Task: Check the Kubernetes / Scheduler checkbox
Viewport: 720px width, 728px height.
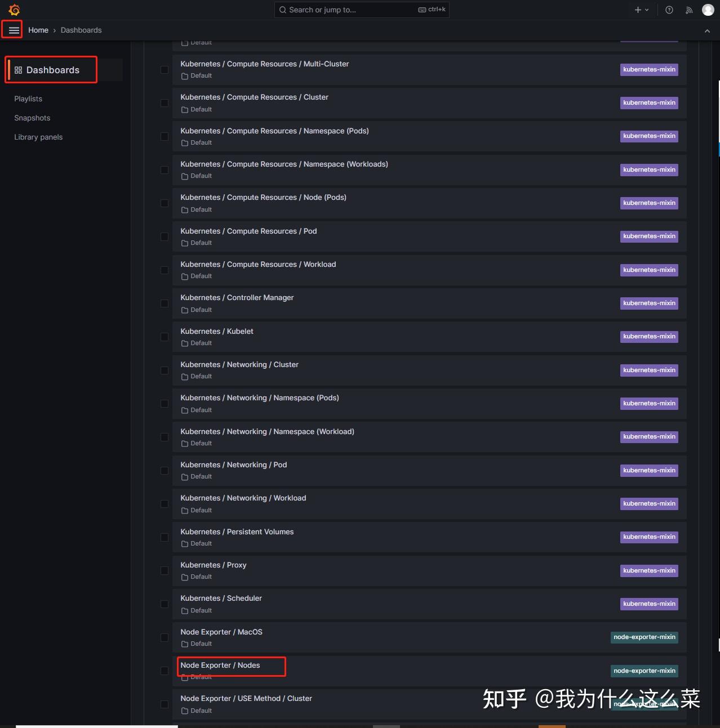Action: coord(165,604)
